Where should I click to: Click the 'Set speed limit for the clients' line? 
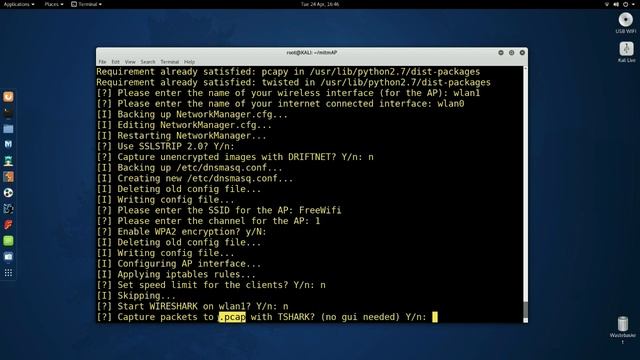click(211, 285)
